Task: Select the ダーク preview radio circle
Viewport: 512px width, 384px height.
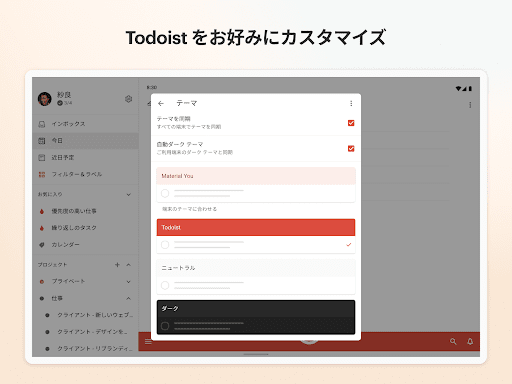Action: (165, 326)
